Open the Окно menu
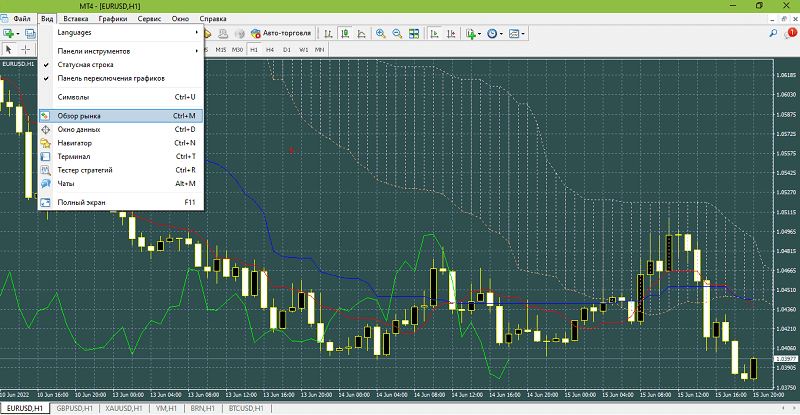800x415 pixels. tap(180, 18)
